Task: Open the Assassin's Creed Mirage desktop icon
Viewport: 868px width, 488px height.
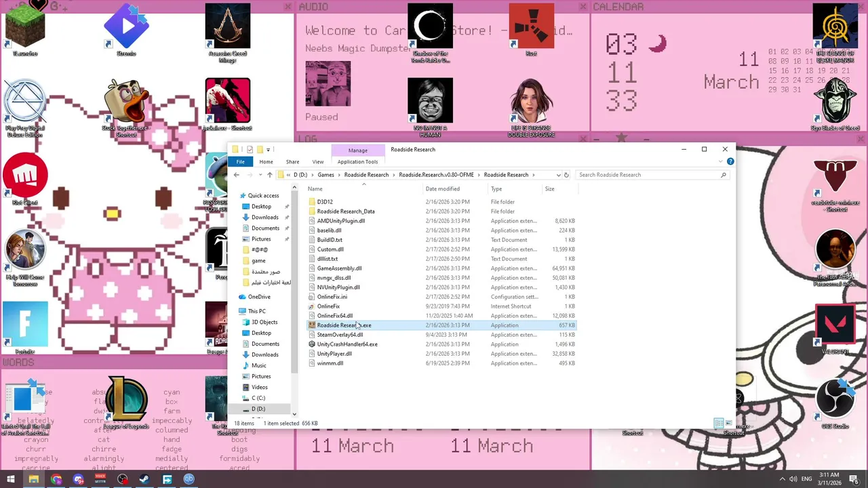Action: point(228,34)
